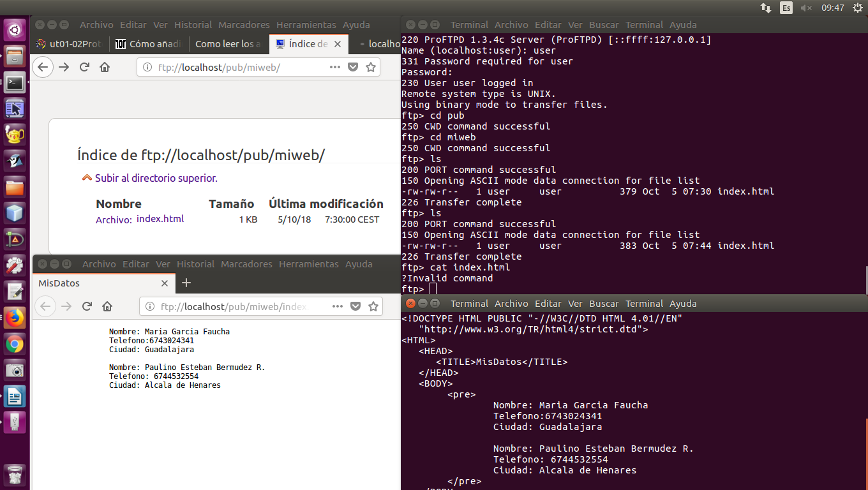Screen dimensions: 868x490
Task: Open Editar menu in the ftp terminal
Action: point(548,25)
